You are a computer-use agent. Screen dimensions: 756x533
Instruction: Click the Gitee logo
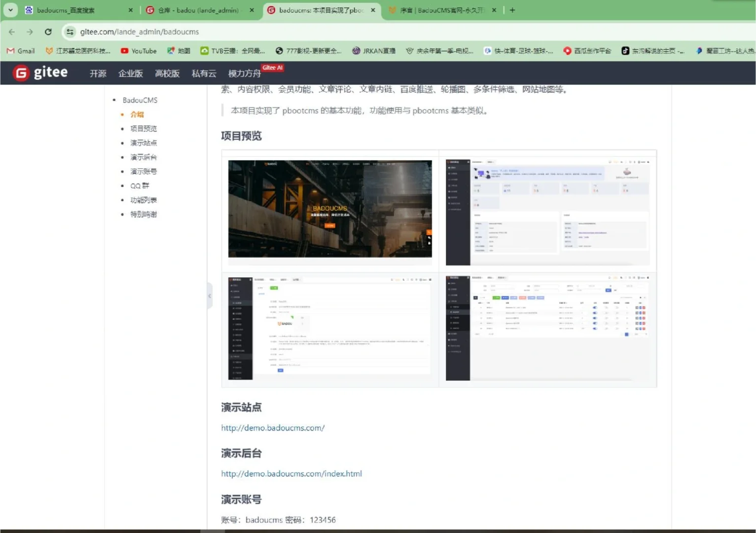[40, 73]
